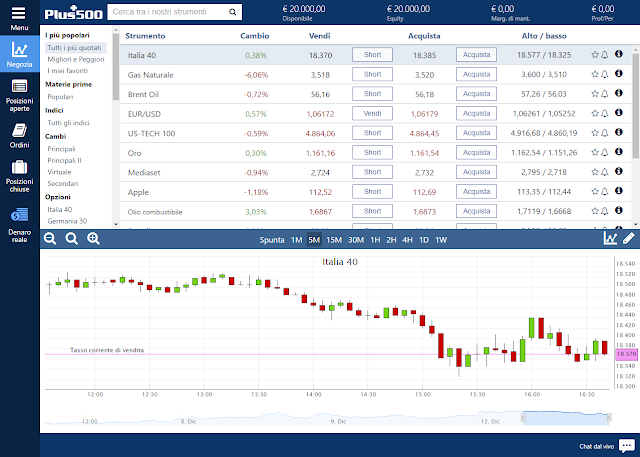Click Vendi button for EUR/USD
Viewport: 640px width, 457px height.
click(x=372, y=113)
